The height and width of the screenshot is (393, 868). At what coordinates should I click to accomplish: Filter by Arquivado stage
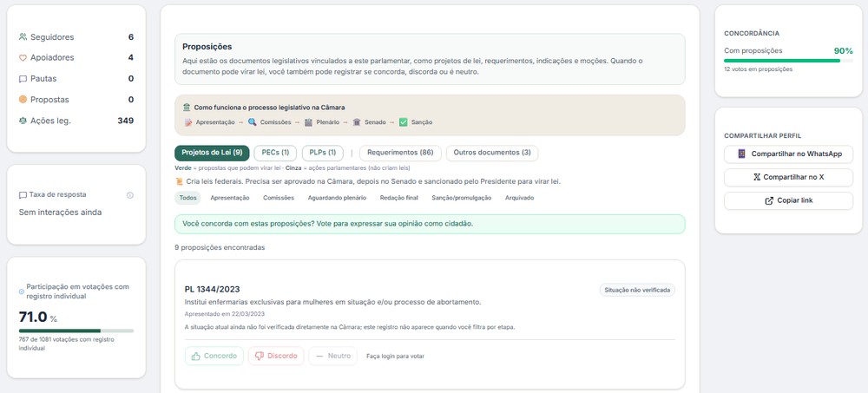pos(519,198)
